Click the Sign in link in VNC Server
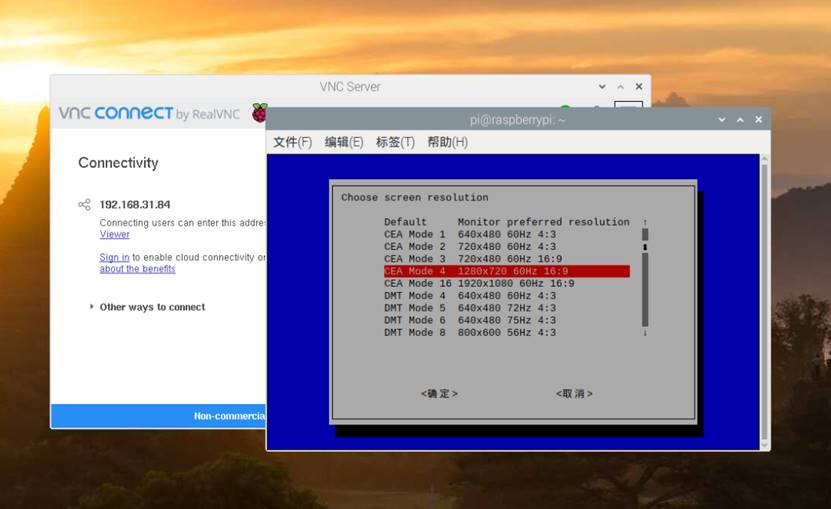Image resolution: width=831 pixels, height=509 pixels. [114, 257]
